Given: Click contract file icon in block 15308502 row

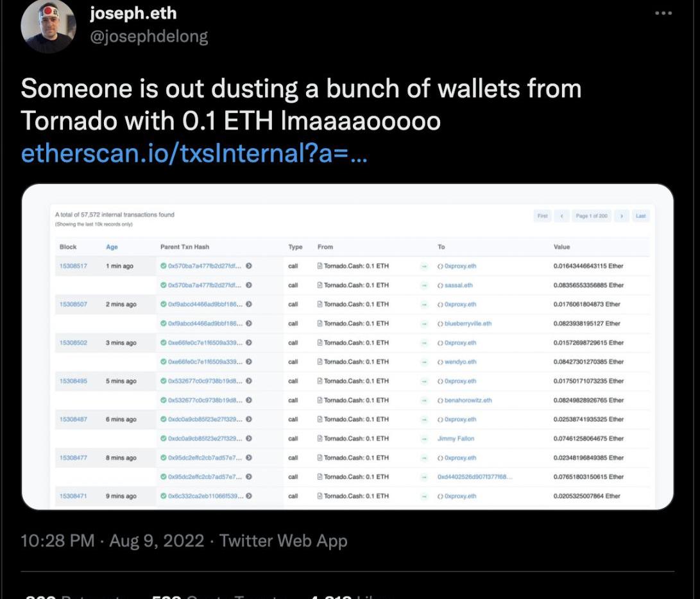Looking at the screenshot, I should coord(320,342).
